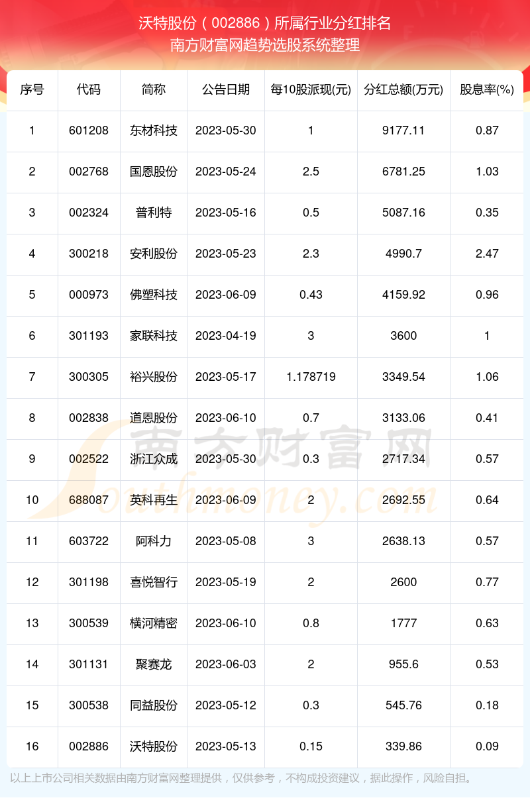Open the 佛塑科技 entry
Screen dimensions: 530x812
click(154, 295)
